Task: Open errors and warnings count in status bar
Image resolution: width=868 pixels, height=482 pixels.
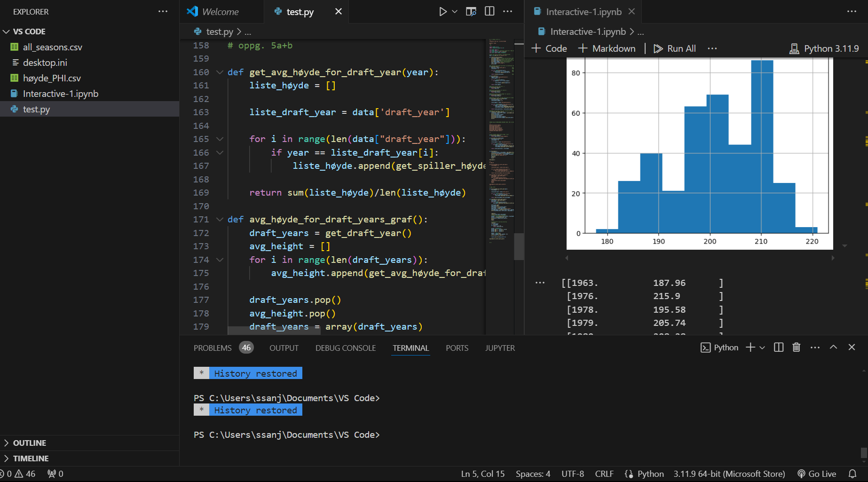Action: (x=18, y=474)
